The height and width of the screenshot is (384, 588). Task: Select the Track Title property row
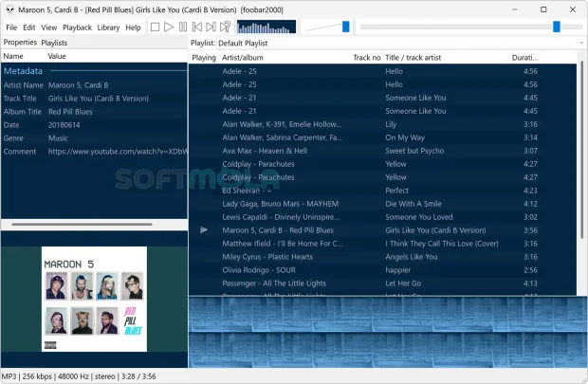[x=95, y=99]
